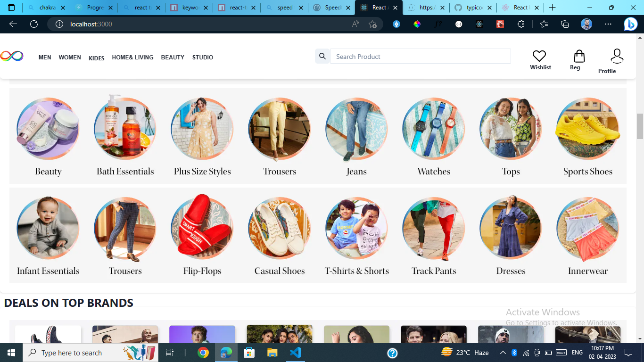Screen dimensions: 644x362
Task: Click the fonts f? extension icon
Action: [x=438, y=24]
